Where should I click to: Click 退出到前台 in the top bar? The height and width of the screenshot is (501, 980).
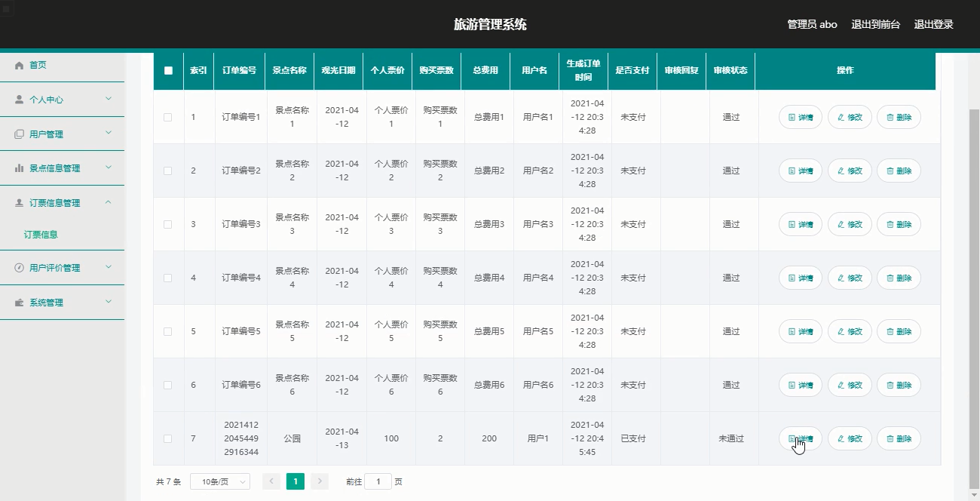point(875,24)
